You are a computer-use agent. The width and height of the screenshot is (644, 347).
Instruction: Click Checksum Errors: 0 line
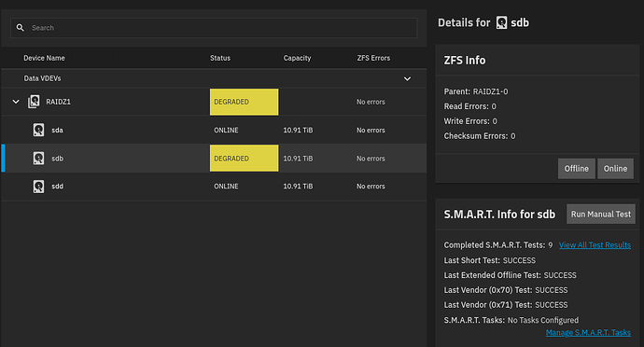pos(480,136)
